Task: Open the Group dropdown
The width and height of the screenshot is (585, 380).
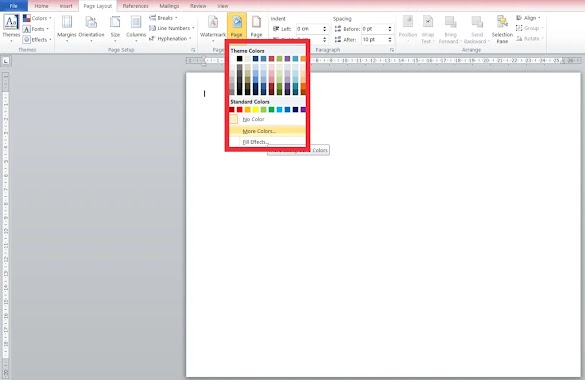Action: [x=529, y=28]
